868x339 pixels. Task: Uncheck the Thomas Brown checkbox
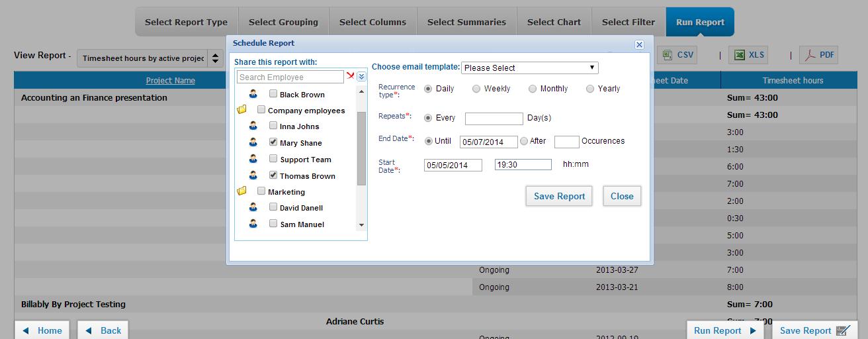pyautogui.click(x=273, y=175)
